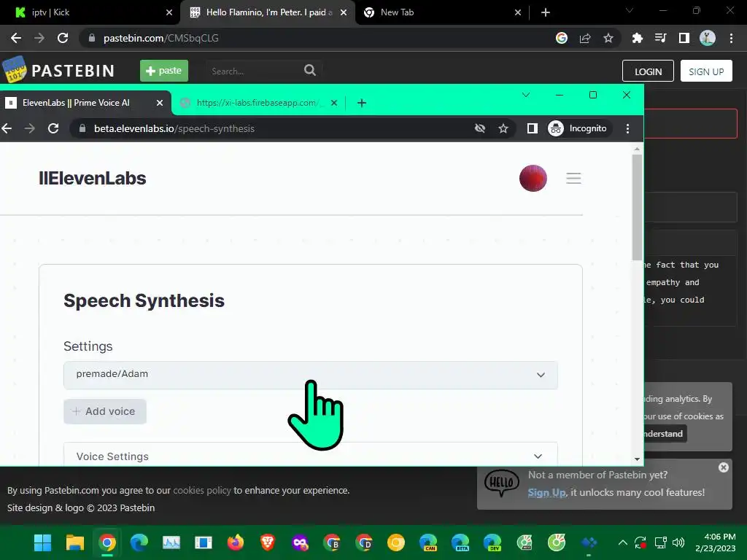Click the Pastebin search magnifier icon

pyautogui.click(x=309, y=71)
